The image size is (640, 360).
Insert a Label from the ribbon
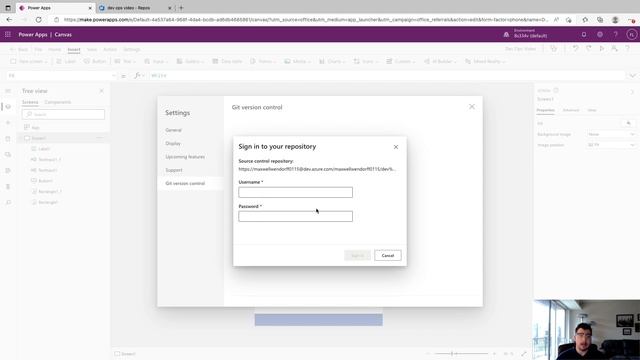66,61
